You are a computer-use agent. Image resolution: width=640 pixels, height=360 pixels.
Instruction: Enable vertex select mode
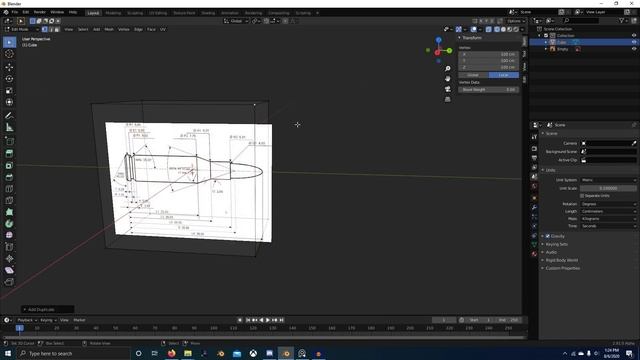coord(44,29)
